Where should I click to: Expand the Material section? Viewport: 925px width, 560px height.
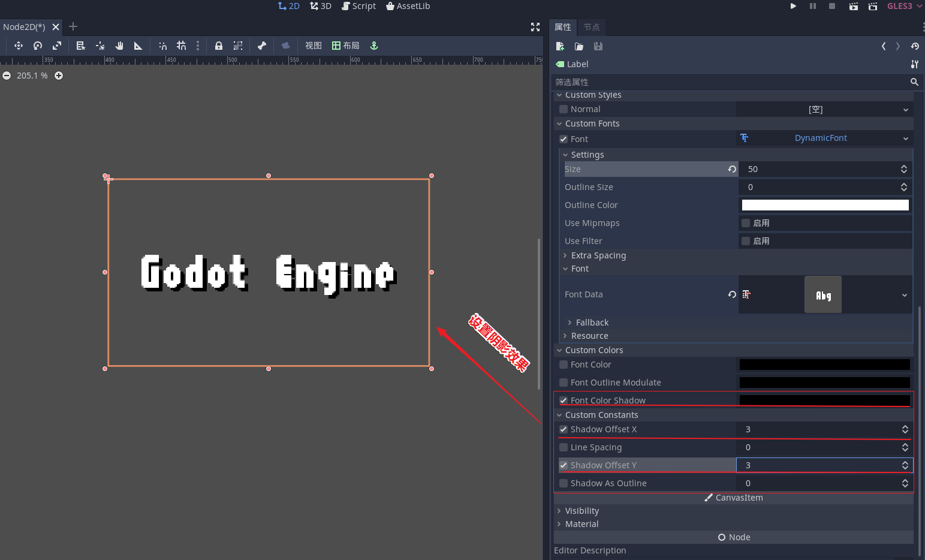click(x=559, y=524)
